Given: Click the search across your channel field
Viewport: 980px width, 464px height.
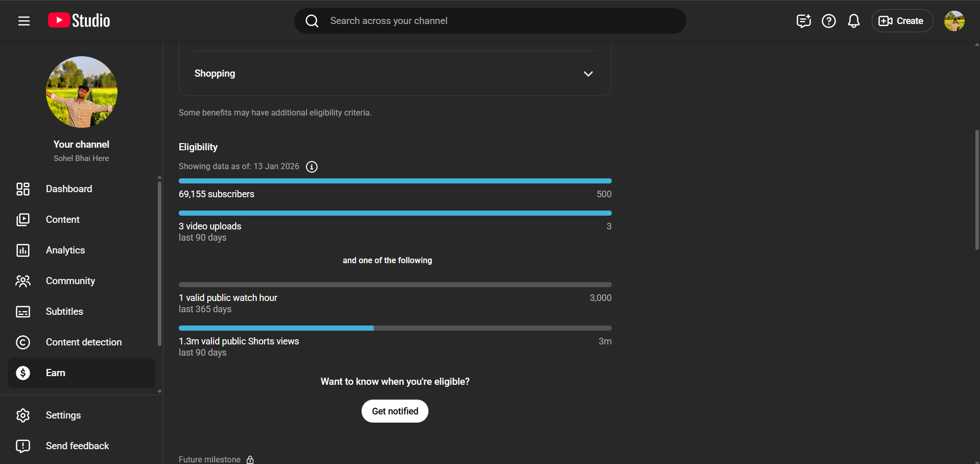Looking at the screenshot, I should [490, 21].
